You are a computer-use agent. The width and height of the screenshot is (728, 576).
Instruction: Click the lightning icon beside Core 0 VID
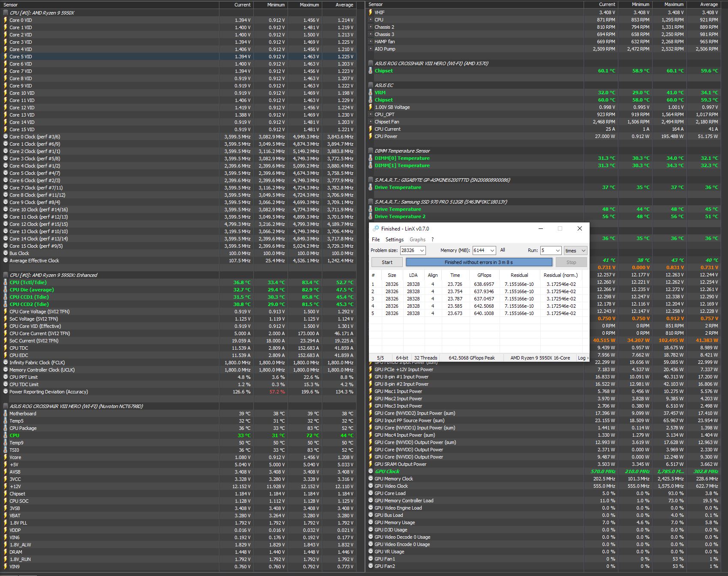(x=6, y=20)
